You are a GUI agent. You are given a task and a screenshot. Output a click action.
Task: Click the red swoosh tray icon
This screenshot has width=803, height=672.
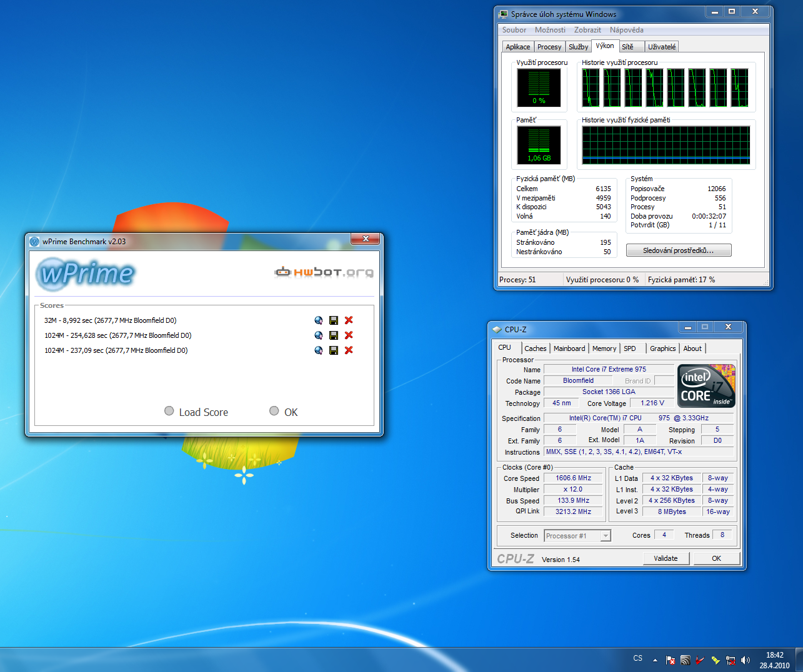[701, 660]
